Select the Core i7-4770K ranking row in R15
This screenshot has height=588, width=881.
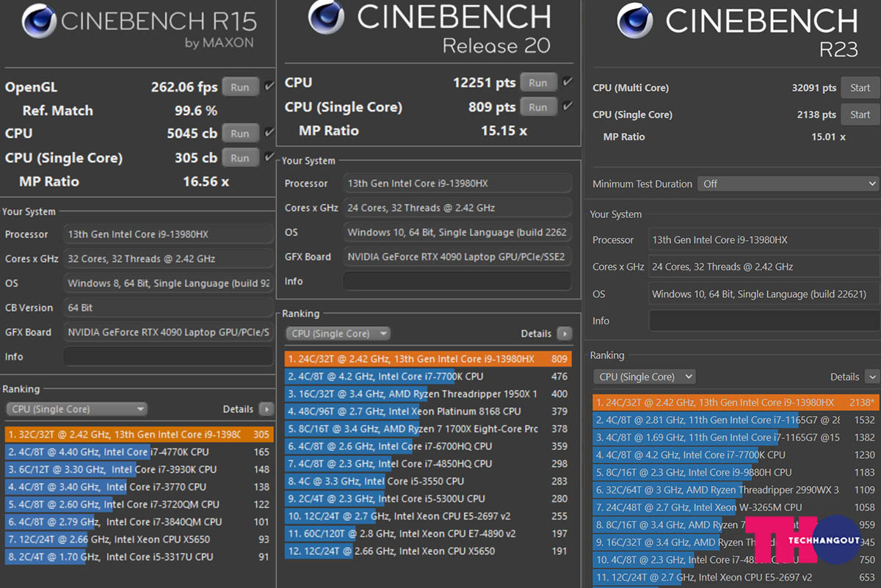click(139, 452)
